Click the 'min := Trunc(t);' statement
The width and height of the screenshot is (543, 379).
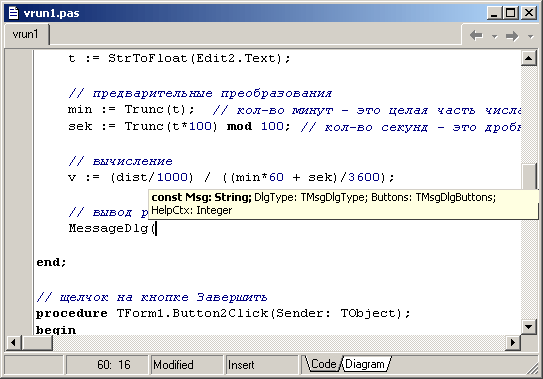(132, 109)
